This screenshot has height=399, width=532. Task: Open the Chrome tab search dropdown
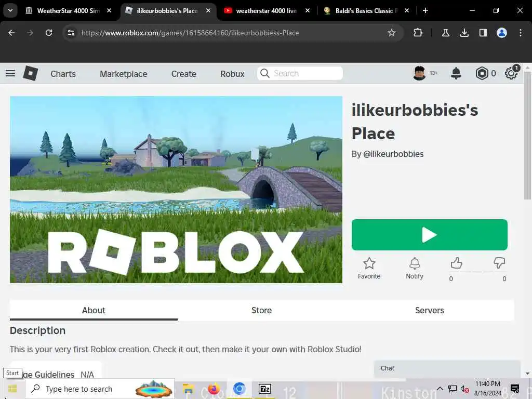[x=10, y=10]
